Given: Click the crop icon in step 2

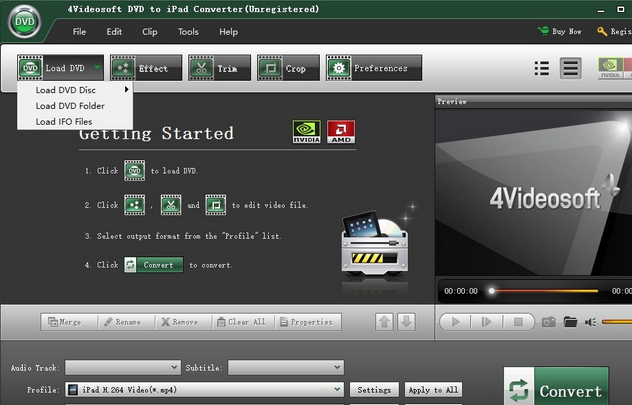Looking at the screenshot, I should point(216,205).
